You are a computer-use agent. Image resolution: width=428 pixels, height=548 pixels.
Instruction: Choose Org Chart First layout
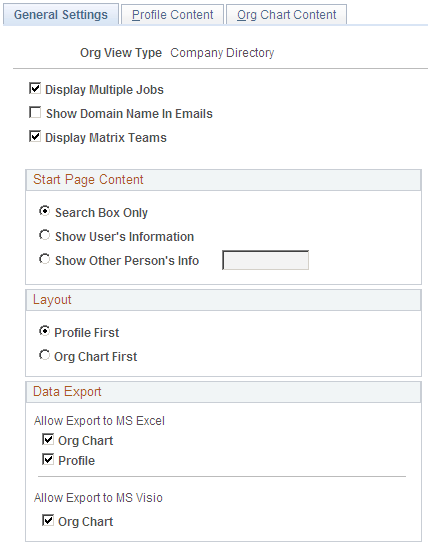click(x=44, y=355)
